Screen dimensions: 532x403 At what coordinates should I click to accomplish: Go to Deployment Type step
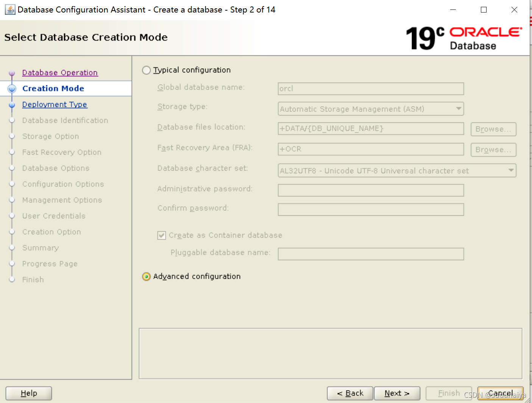(x=55, y=104)
